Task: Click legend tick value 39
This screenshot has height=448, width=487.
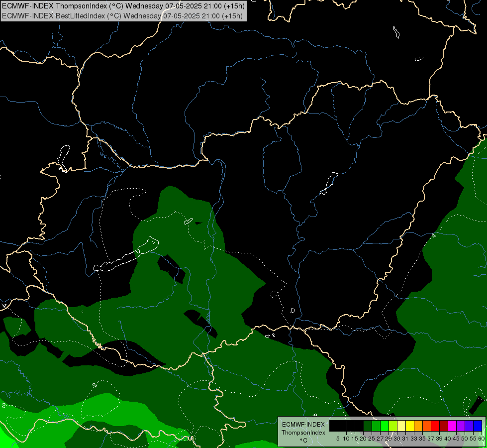Action: click(x=439, y=439)
